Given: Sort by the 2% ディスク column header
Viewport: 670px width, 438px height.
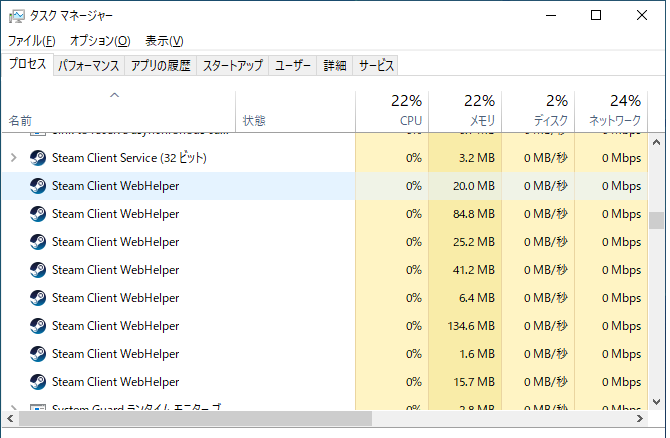Looking at the screenshot, I should (x=538, y=111).
